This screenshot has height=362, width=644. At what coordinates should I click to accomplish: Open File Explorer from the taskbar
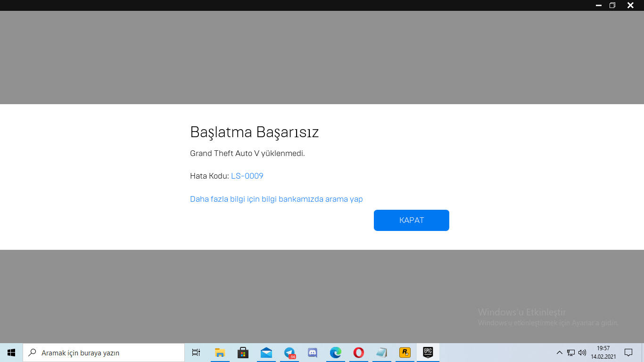(220, 353)
